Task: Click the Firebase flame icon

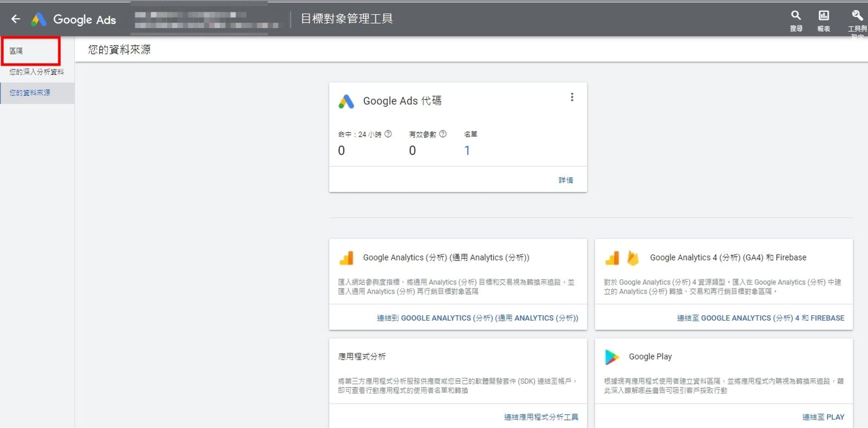Action: click(633, 258)
